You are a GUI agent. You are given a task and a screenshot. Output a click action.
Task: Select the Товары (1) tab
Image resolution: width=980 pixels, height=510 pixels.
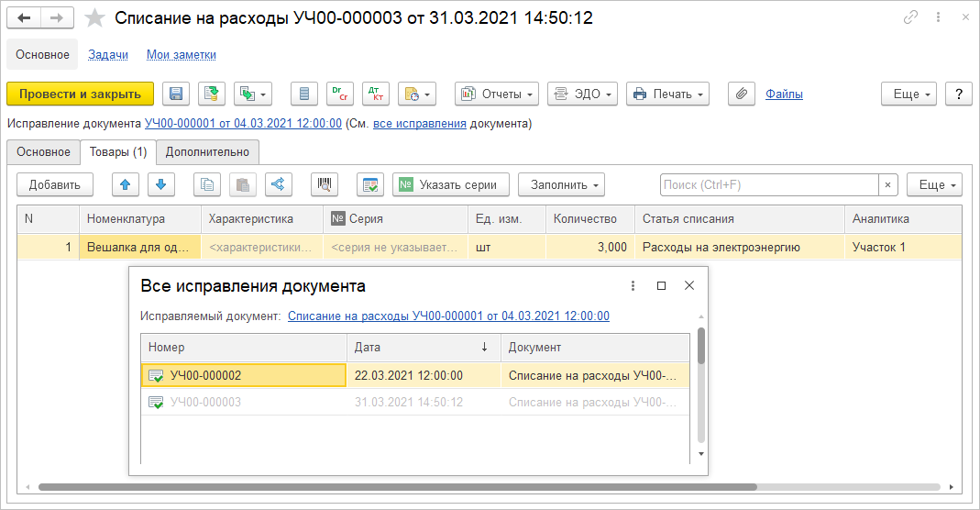(118, 152)
